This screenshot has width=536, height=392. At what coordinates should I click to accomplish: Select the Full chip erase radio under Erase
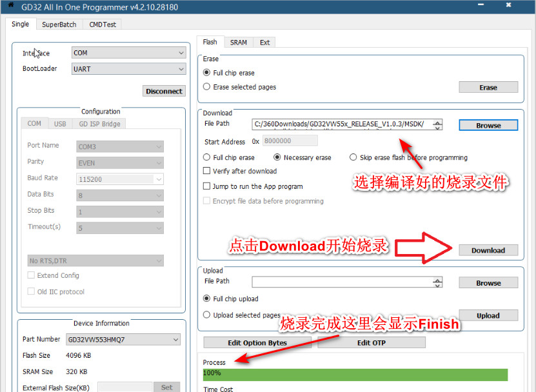(207, 73)
